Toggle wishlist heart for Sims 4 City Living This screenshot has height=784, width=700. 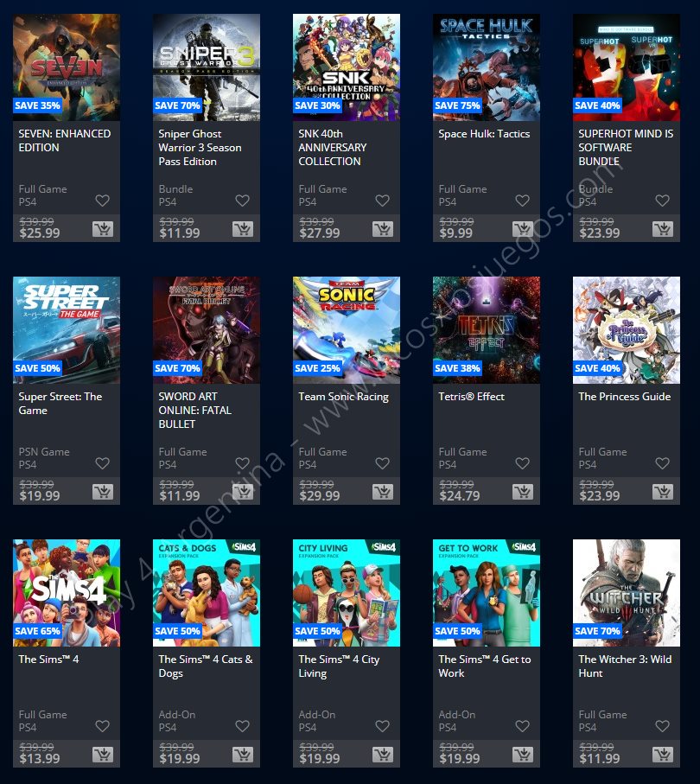point(383,725)
